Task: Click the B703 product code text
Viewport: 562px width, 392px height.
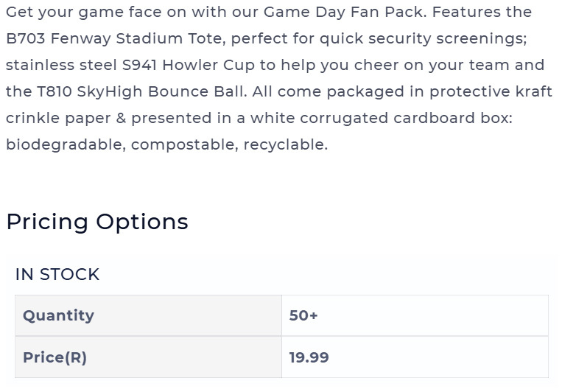Action: click(x=26, y=38)
